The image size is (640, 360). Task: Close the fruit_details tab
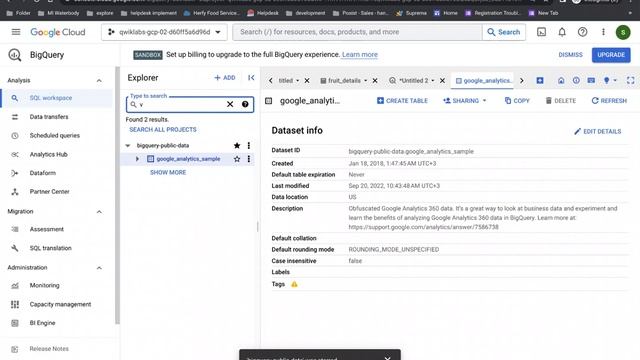click(x=375, y=81)
